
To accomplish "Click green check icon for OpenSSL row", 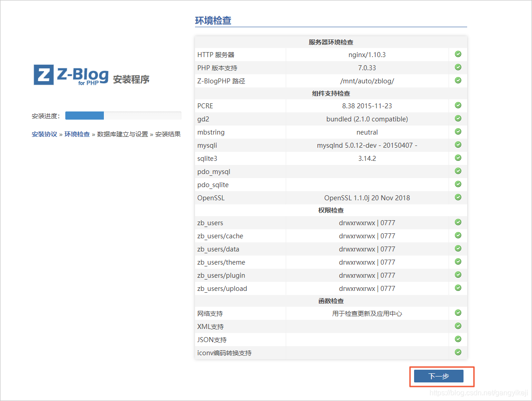I will pos(458,197).
